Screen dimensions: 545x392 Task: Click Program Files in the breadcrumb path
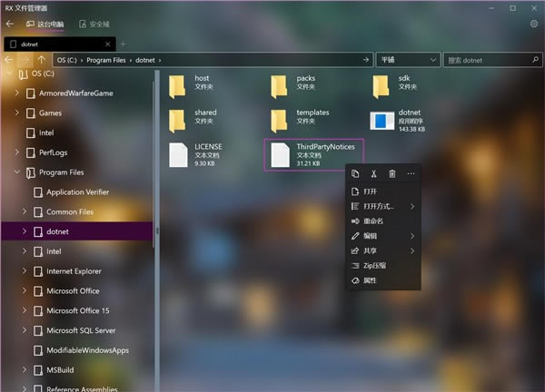click(106, 60)
